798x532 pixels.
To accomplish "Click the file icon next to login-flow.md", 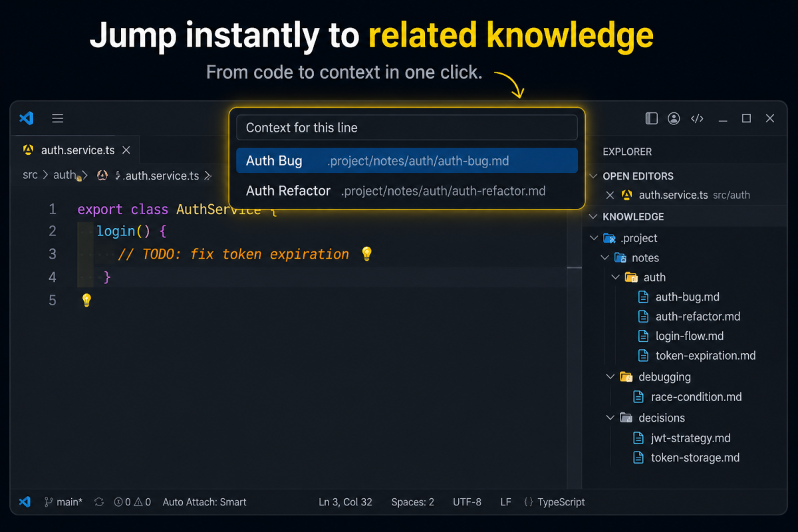I will 643,336.
